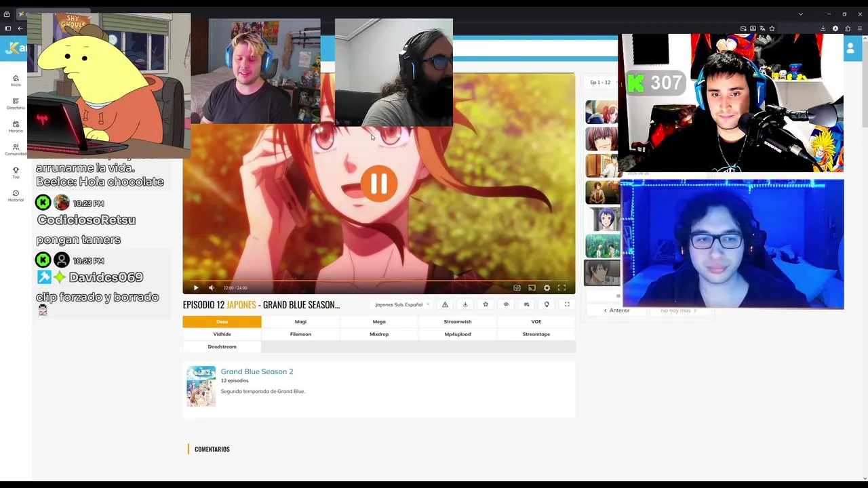Open the Ep 1 - 12 episode range dropdown
868x488 pixels.
click(x=601, y=82)
